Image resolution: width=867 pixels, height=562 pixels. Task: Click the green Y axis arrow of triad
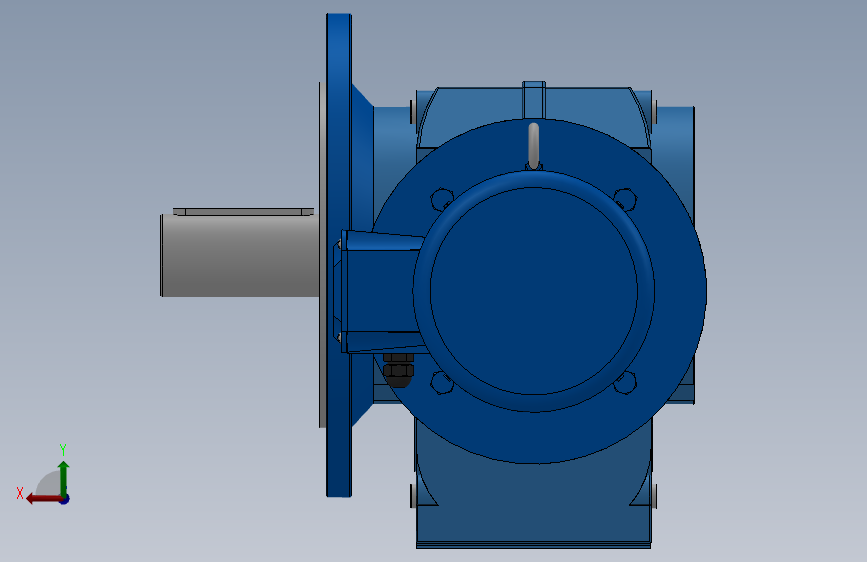64,477
